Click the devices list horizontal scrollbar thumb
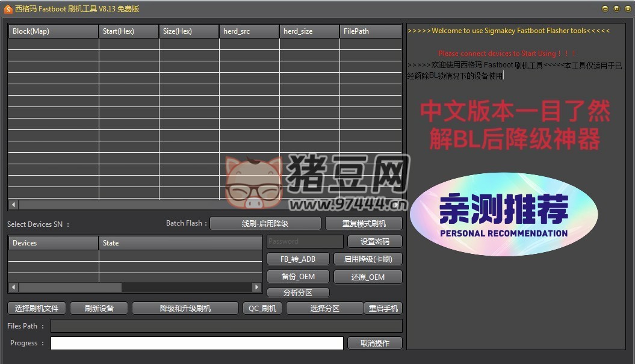The image size is (635, 364). coord(70,287)
